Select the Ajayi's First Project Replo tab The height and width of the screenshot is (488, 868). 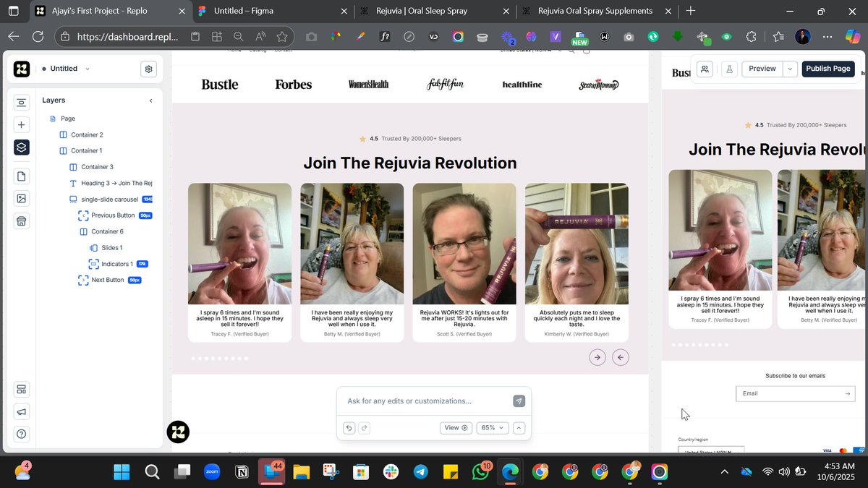point(109,11)
